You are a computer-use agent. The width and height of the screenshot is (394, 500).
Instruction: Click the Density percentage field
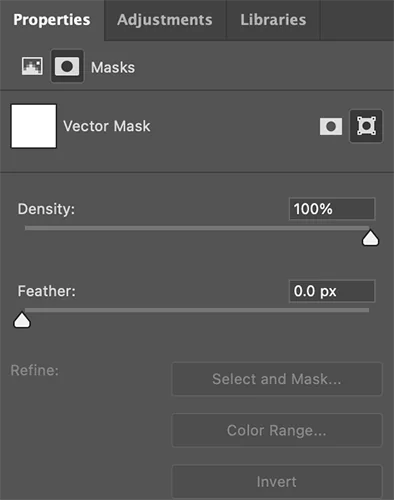point(332,209)
